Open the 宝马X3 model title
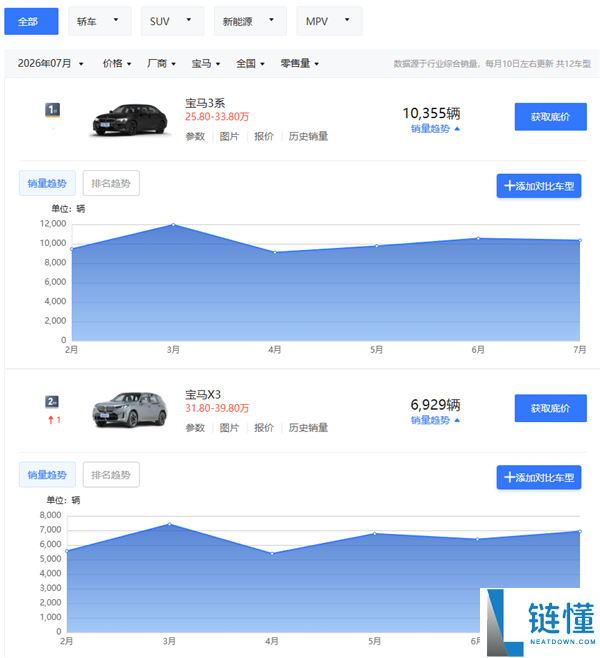Viewport: 600px width, 658px height. click(203, 394)
